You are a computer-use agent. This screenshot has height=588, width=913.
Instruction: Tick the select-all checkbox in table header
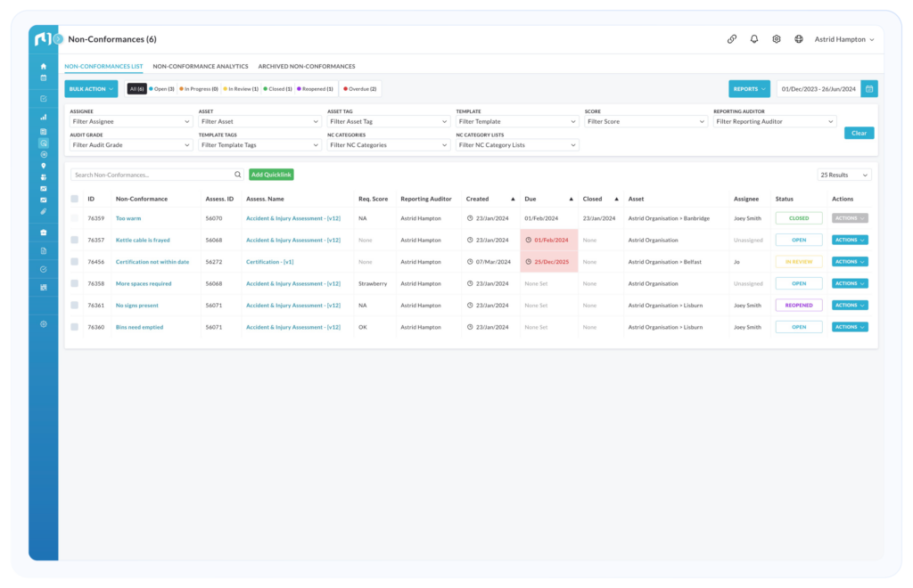[75, 199]
